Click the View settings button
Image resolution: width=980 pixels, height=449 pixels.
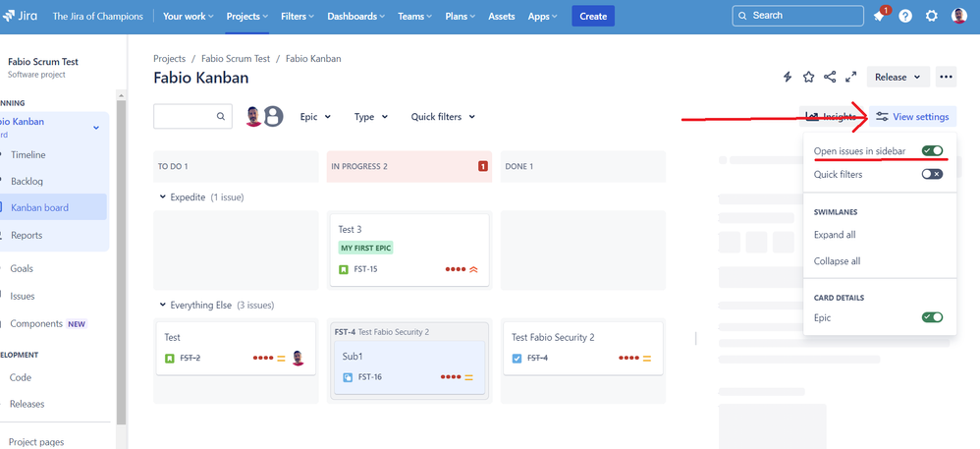[x=912, y=116]
